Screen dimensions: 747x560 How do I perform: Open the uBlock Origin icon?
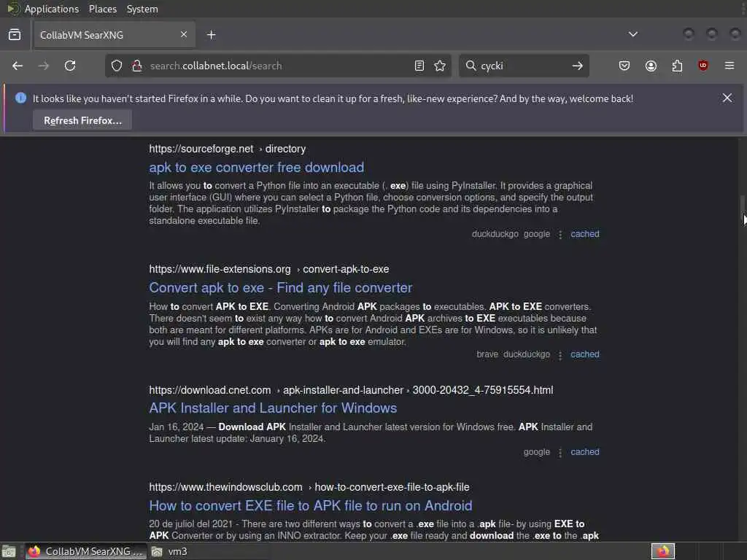(x=703, y=66)
